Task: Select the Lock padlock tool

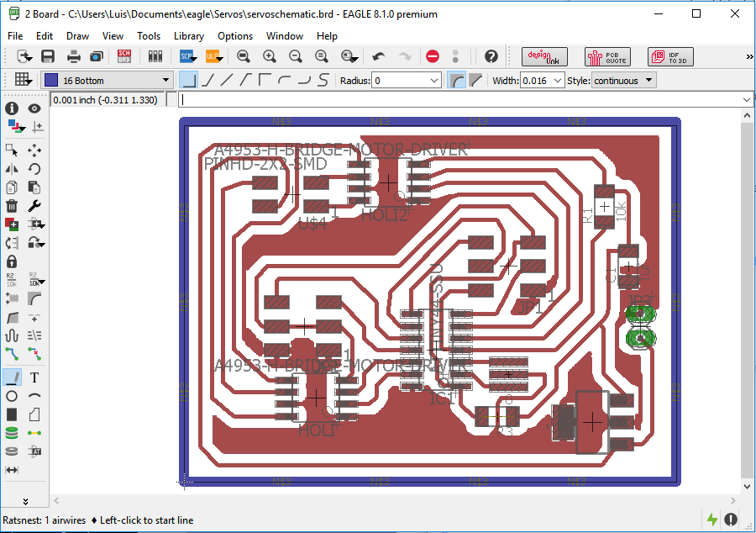Action: pyautogui.click(x=12, y=261)
